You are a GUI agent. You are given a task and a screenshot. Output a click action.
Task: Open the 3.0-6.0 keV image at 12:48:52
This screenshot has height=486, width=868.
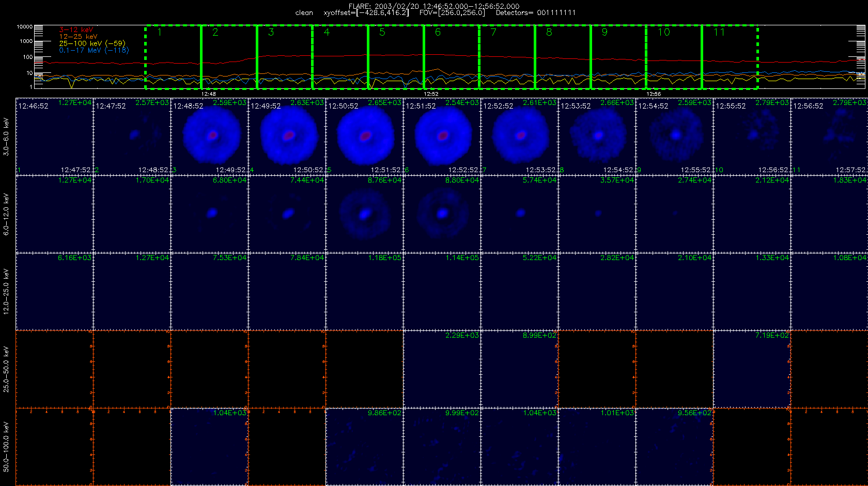point(210,136)
